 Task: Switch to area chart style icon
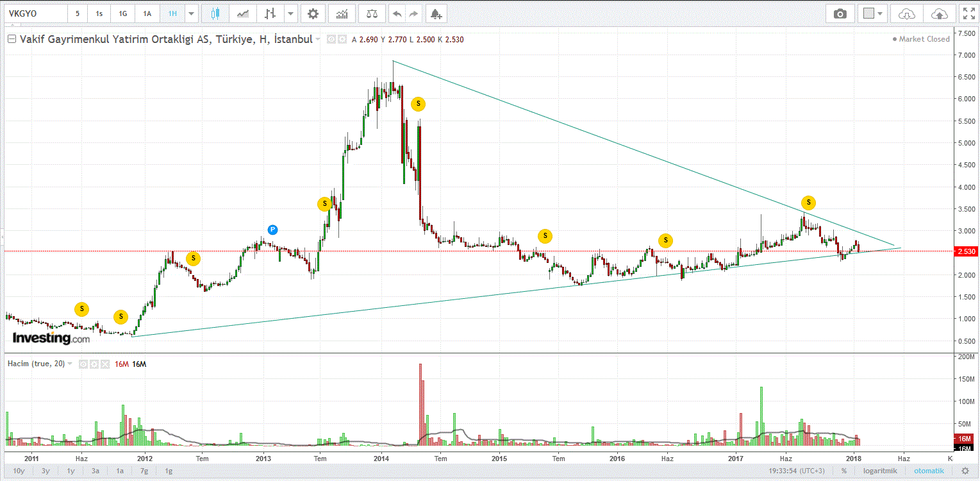tap(243, 13)
